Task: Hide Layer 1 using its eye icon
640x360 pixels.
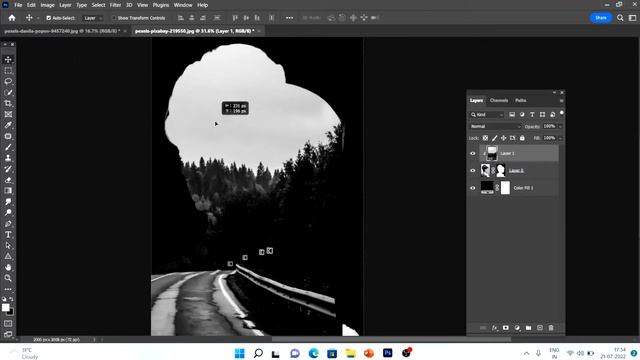Action: click(473, 153)
